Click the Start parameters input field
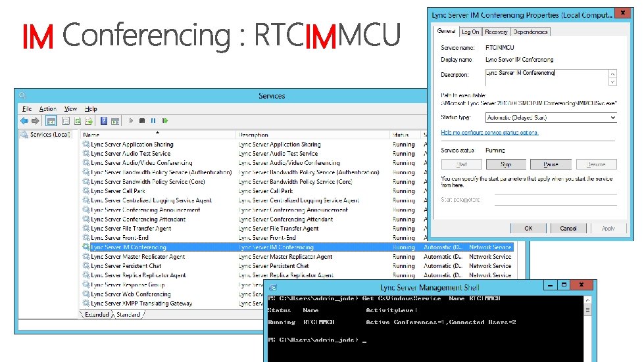644x362 pixels. tap(556, 200)
